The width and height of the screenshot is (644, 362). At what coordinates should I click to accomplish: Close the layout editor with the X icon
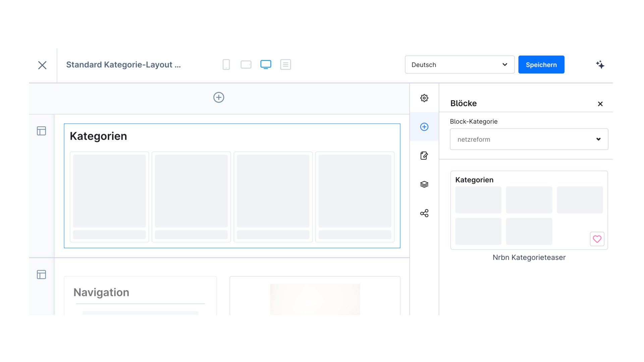[x=42, y=65]
